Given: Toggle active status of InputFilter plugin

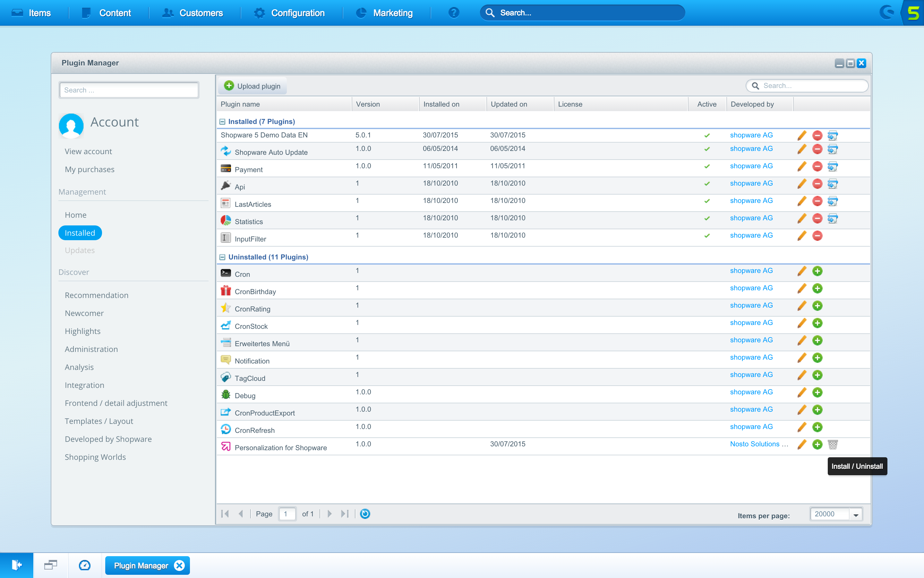Looking at the screenshot, I should pyautogui.click(x=707, y=236).
